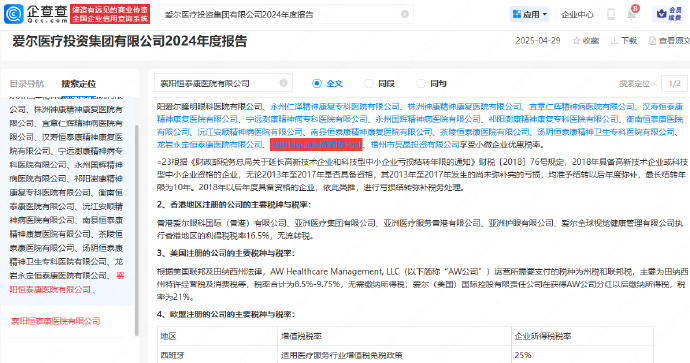690x363 pixels.
Task: Click heading 4、欧盟注册的公司的主要税种与税率
Action: [226, 315]
